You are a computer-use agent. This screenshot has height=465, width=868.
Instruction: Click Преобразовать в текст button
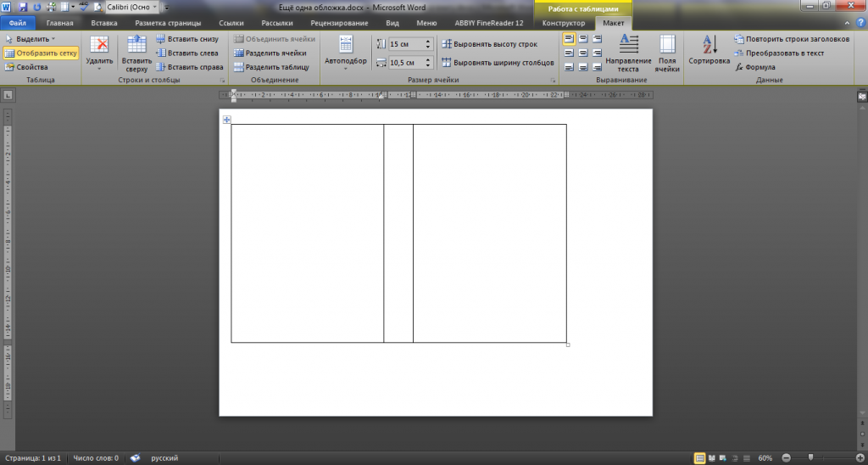point(779,53)
